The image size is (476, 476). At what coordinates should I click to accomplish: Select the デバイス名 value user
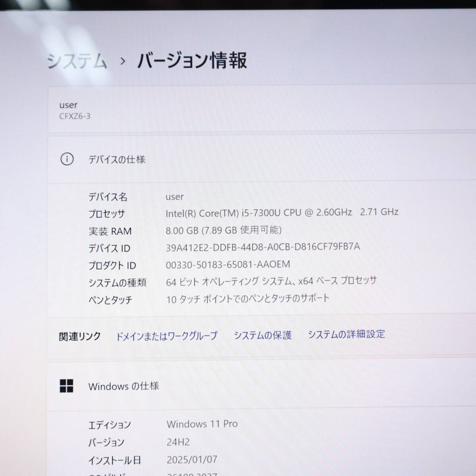click(175, 197)
